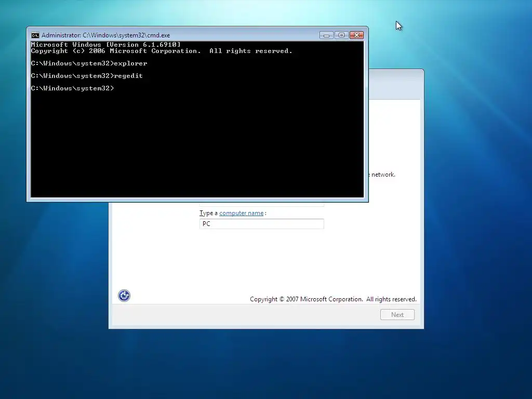Close the Administrator cmd.exe window
The image size is (532, 399).
pos(356,35)
